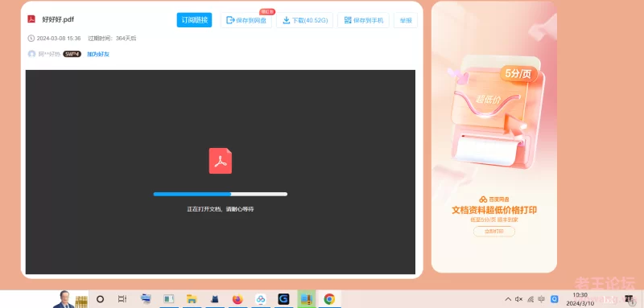Report the file with 举报
The width and height of the screenshot is (644, 308).
click(x=406, y=20)
